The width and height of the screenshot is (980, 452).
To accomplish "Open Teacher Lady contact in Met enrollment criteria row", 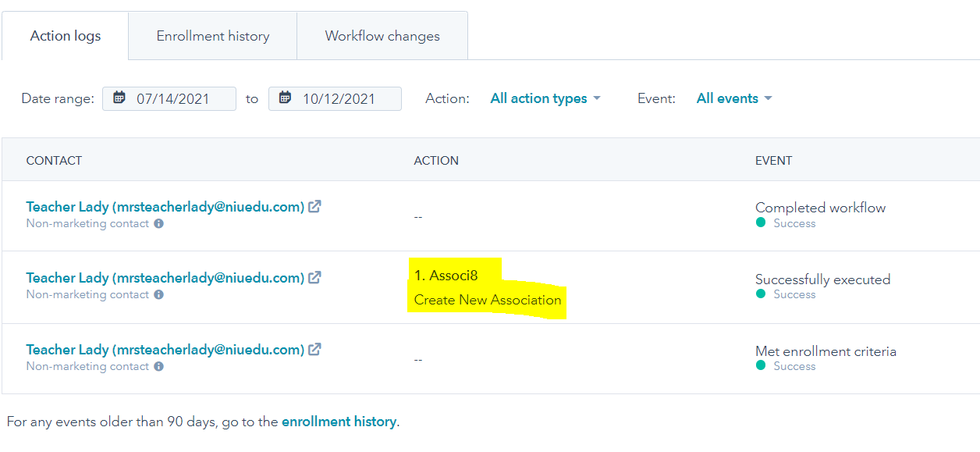I will (x=165, y=350).
